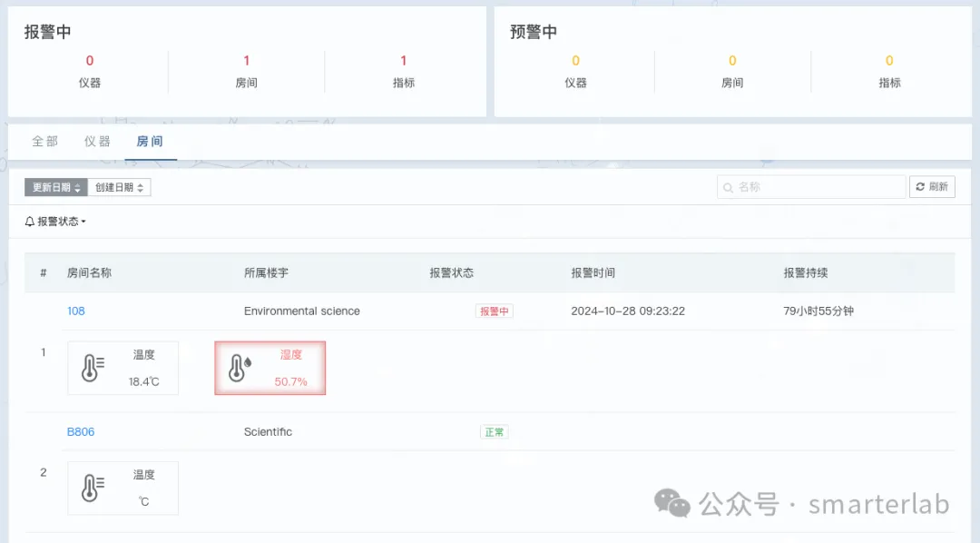The image size is (980, 543).
Task: Open the 报警状态 filter dropdown
Action: click(55, 222)
